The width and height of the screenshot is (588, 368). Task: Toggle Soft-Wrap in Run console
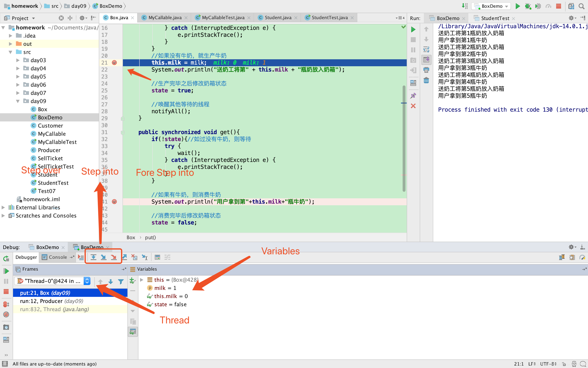point(426,50)
